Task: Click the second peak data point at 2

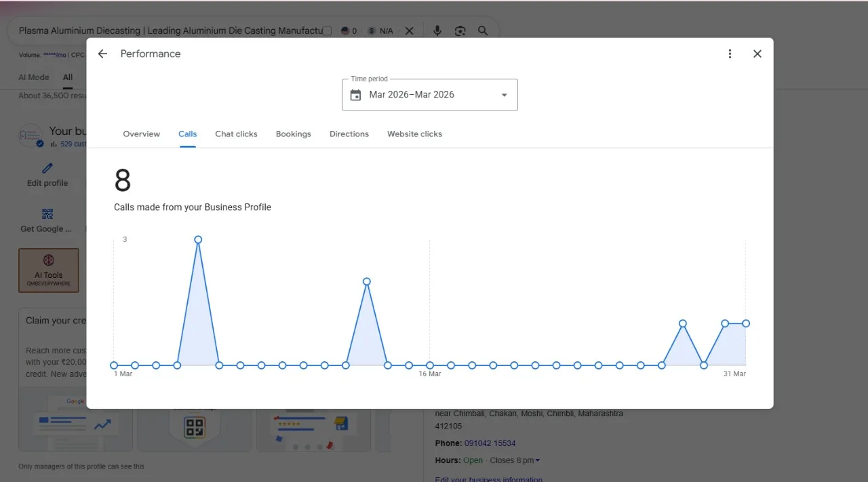Action: (367, 281)
